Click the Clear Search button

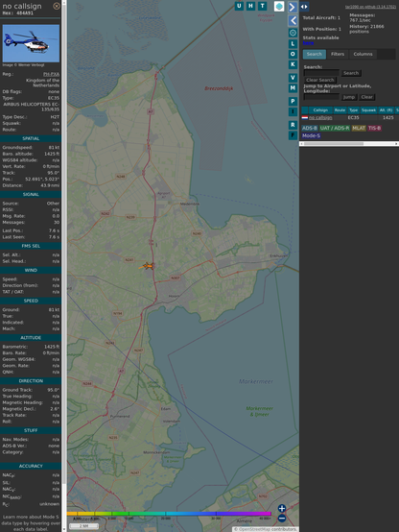(x=320, y=80)
